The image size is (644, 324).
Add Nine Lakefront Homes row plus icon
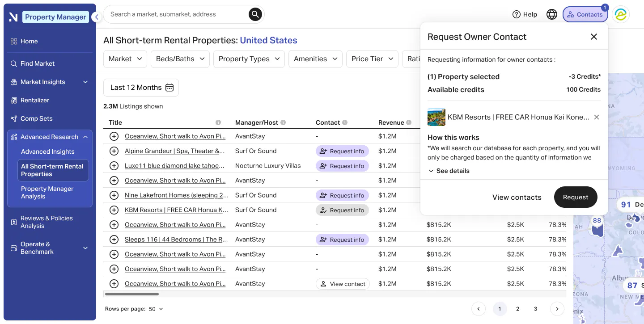(x=114, y=195)
